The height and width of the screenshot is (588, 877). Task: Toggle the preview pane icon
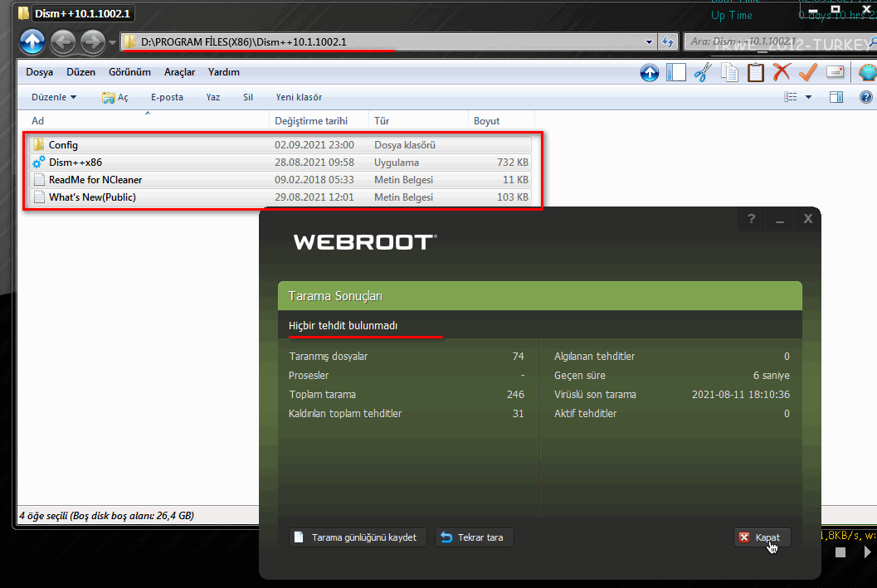[x=836, y=97]
